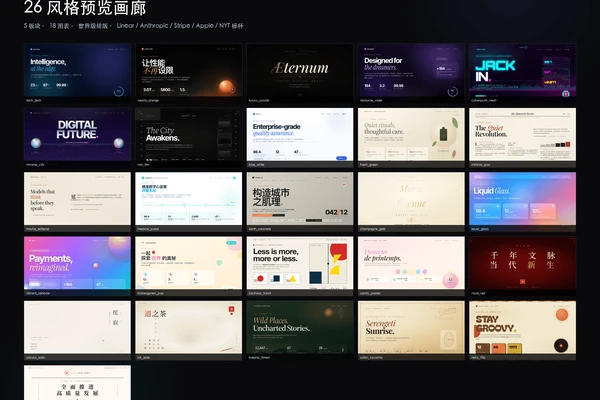Click the 'mocha_editorial' caption label

pyautogui.click(x=37, y=229)
